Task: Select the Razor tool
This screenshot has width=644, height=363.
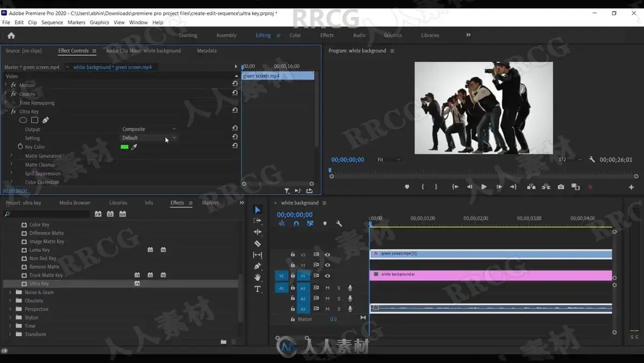Action: pyautogui.click(x=258, y=243)
